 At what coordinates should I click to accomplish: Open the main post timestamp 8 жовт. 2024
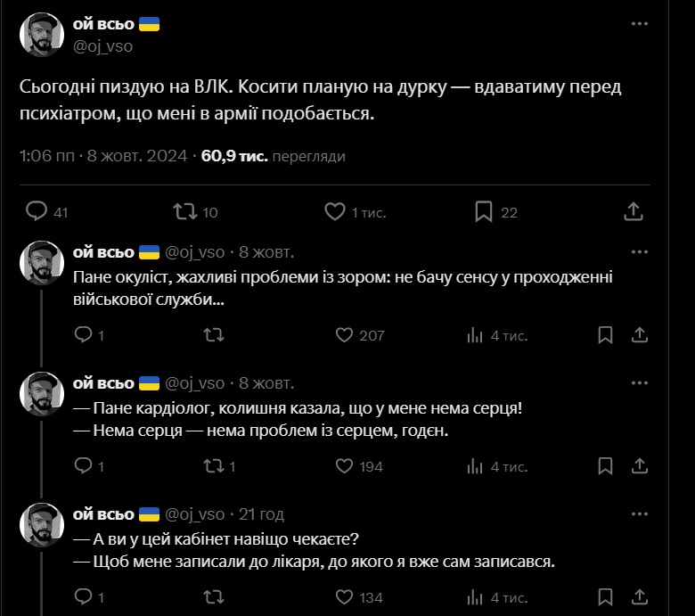(137, 156)
